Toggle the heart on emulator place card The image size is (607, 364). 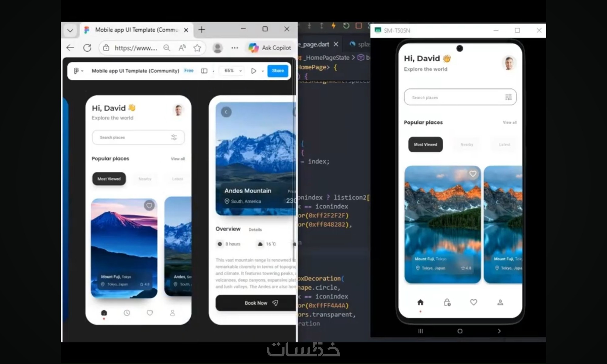(x=473, y=174)
